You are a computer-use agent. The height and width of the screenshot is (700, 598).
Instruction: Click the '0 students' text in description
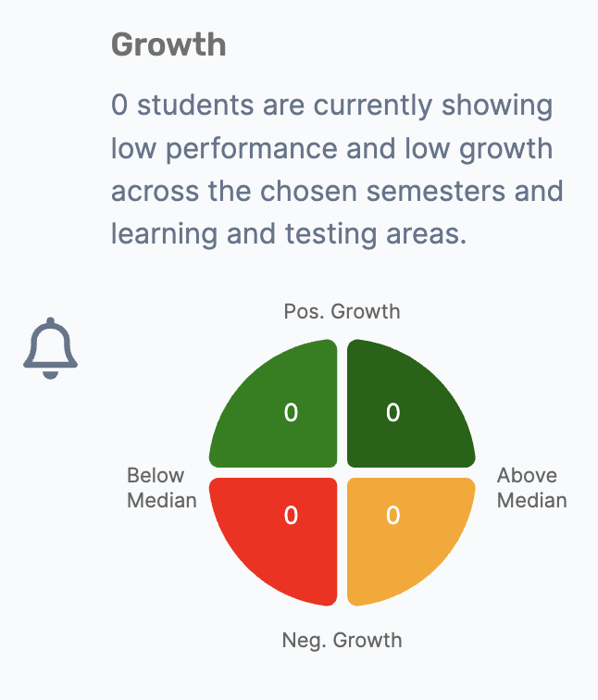click(182, 106)
